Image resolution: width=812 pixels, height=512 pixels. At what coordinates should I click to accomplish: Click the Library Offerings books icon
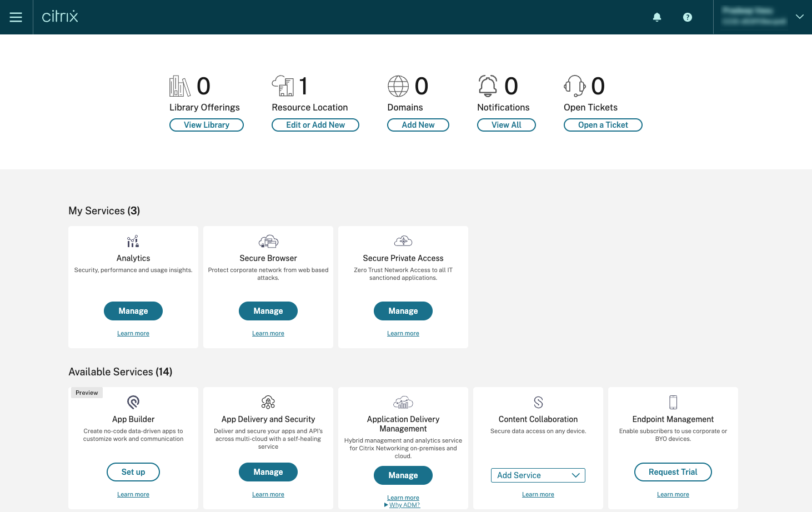point(180,86)
